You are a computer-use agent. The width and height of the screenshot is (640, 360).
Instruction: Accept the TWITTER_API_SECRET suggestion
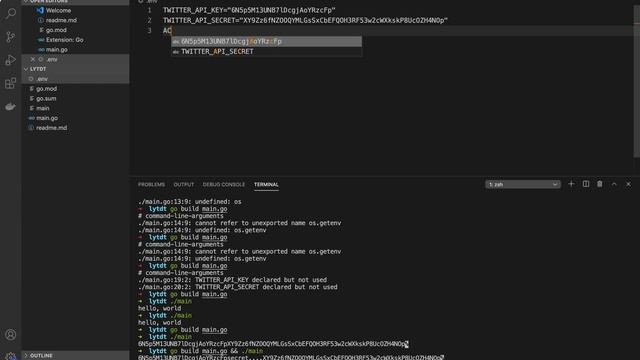click(x=266, y=51)
